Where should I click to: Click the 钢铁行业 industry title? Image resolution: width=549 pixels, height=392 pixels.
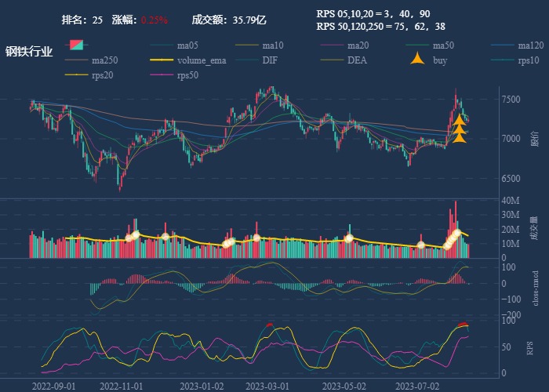[29, 52]
